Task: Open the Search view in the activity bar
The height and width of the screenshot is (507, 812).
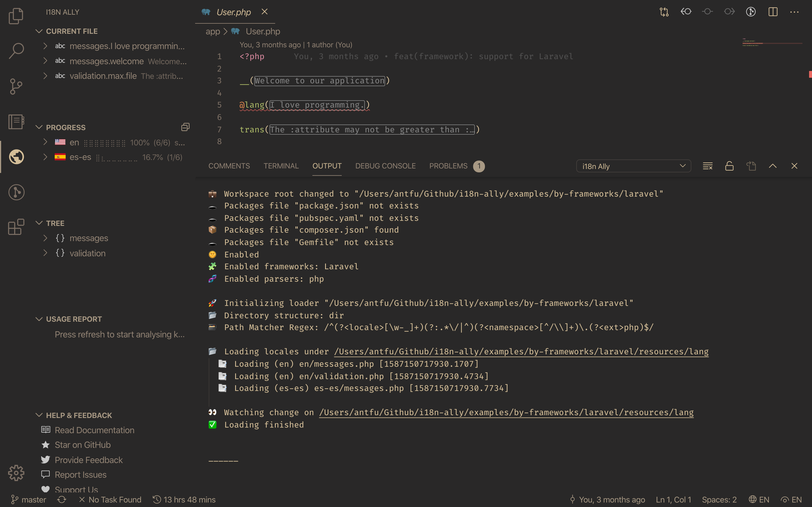Action: click(16, 51)
